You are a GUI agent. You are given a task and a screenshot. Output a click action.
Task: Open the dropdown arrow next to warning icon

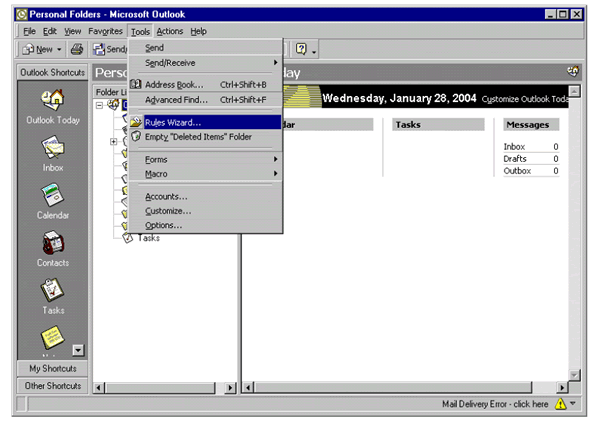click(573, 403)
